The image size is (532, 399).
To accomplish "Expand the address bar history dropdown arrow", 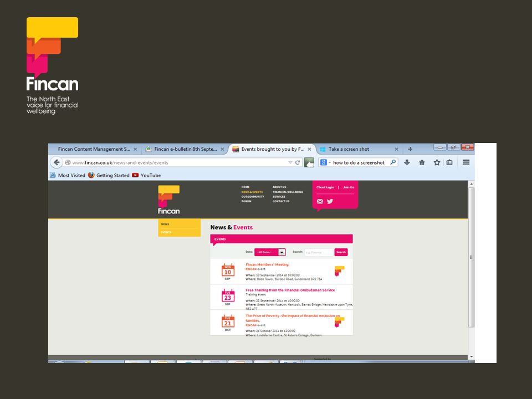I will tap(290, 162).
